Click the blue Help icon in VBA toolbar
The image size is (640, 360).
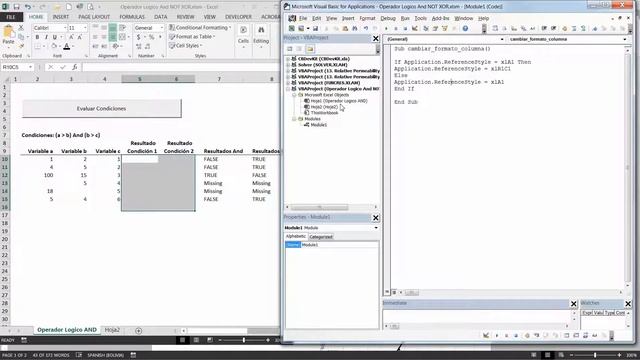[x=465, y=29]
